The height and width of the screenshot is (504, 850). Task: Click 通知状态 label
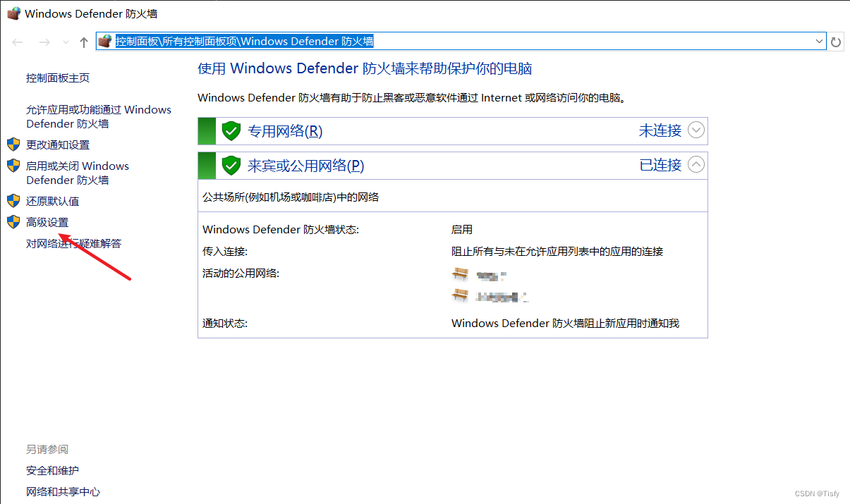[x=225, y=324]
